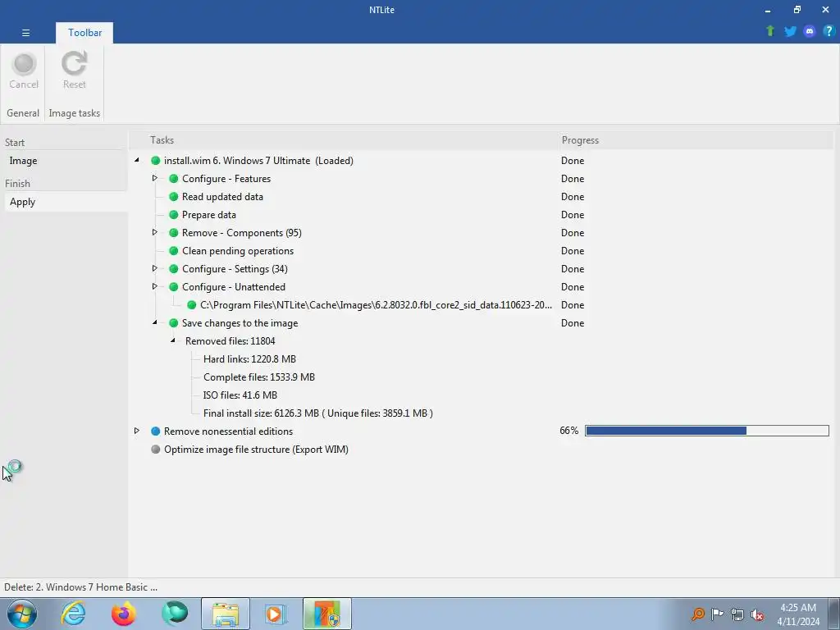Open File Explorer from taskbar
840x630 pixels.
click(226, 614)
